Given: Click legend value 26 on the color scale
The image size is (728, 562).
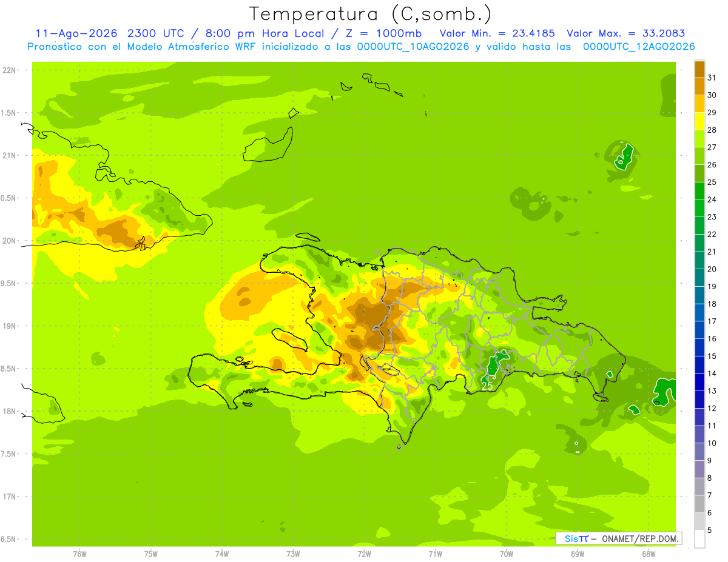Looking at the screenshot, I should pos(712,164).
